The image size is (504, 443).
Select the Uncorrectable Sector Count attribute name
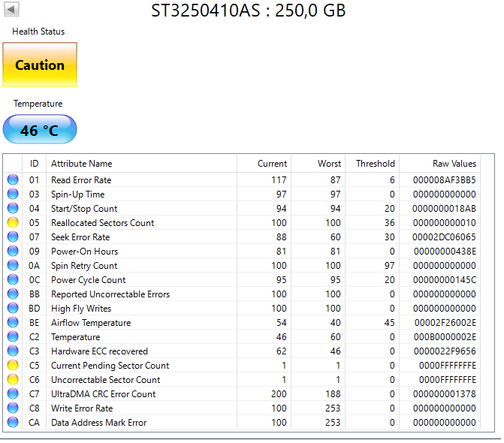coord(105,380)
